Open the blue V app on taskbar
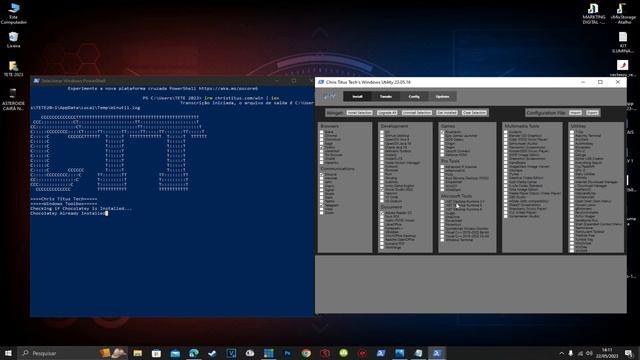 (x=231, y=353)
